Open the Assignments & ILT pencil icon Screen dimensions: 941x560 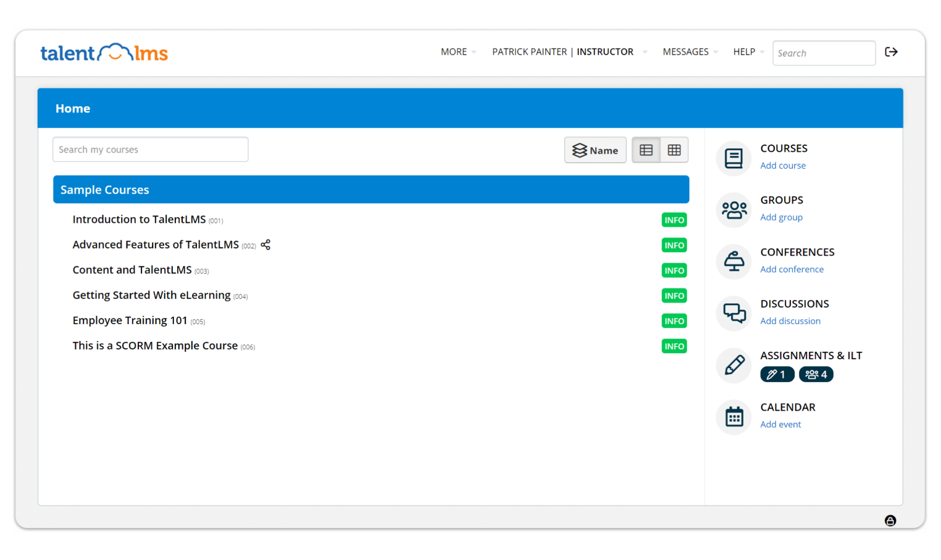(734, 366)
